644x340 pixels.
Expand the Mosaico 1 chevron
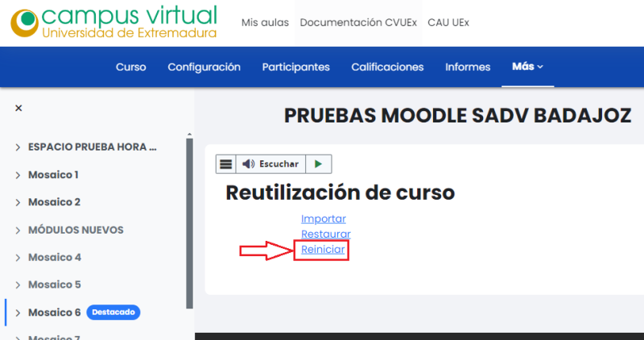pos(18,175)
